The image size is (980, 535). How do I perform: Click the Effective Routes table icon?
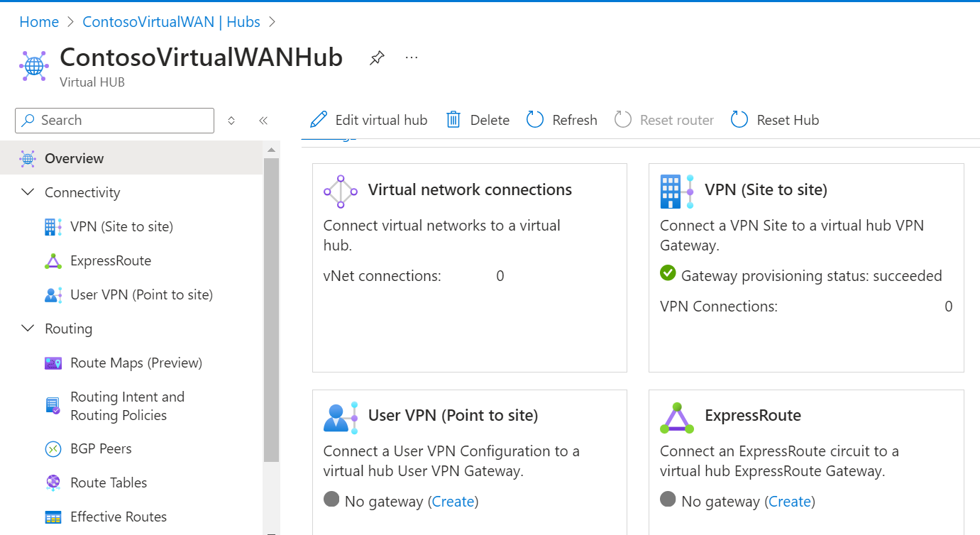(53, 517)
